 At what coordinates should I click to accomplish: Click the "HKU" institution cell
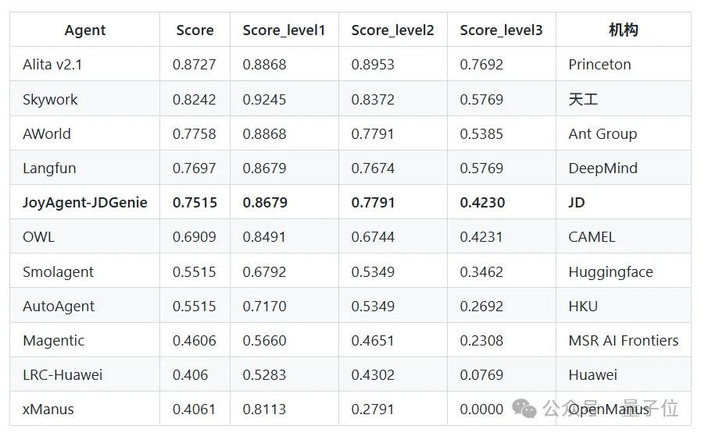pos(583,306)
